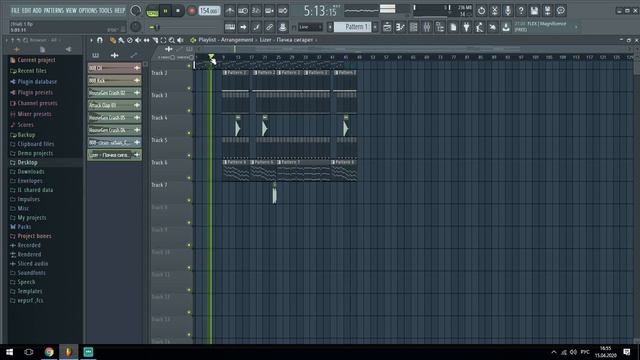This screenshot has height=360, width=640.
Task: Toggle the Browser view icon
Action: click(x=440, y=27)
